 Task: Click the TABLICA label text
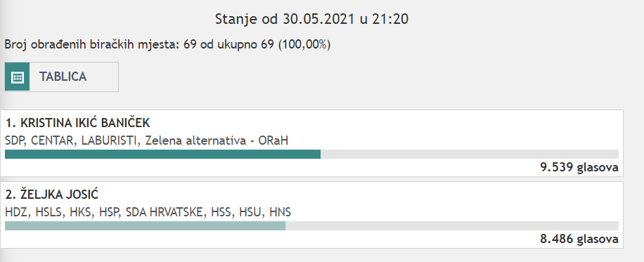point(63,77)
